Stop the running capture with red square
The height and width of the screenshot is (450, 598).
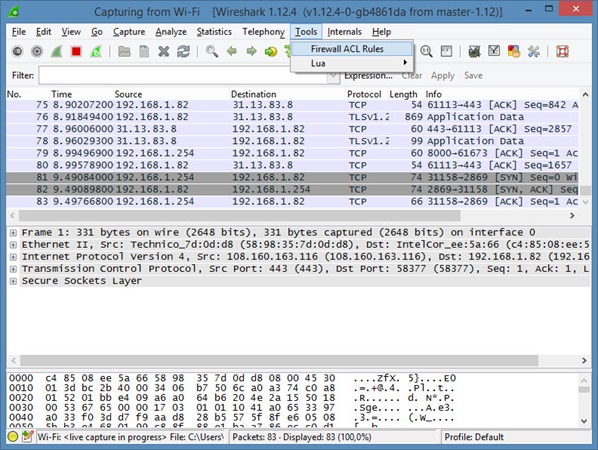click(76, 51)
